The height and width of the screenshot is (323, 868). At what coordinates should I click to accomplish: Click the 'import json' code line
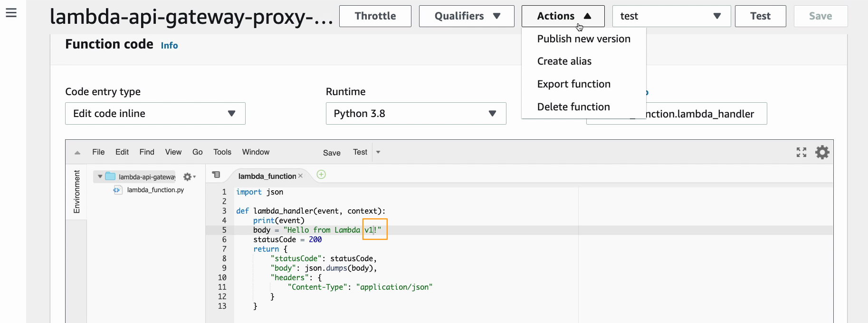(259, 192)
